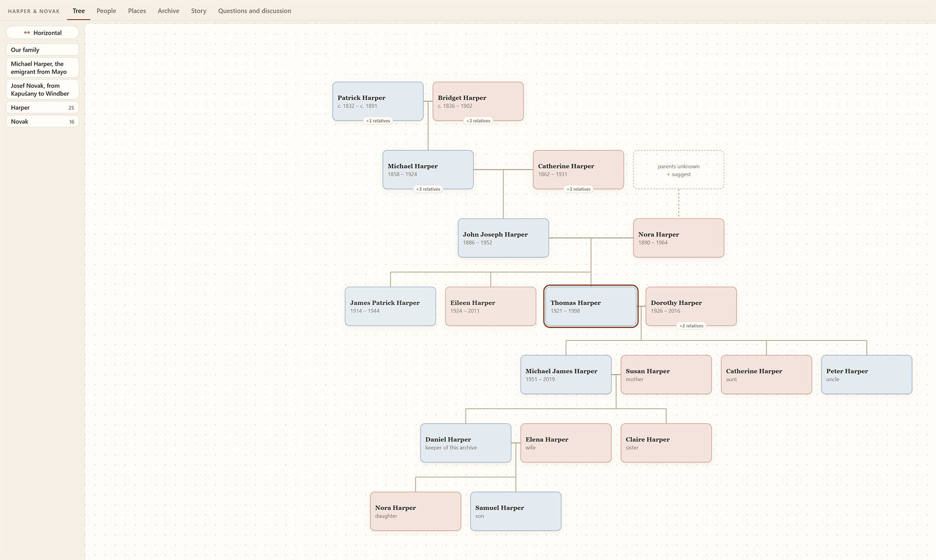This screenshot has width=936, height=560.
Task: Open James Patrick Harper card
Action: pos(391,307)
